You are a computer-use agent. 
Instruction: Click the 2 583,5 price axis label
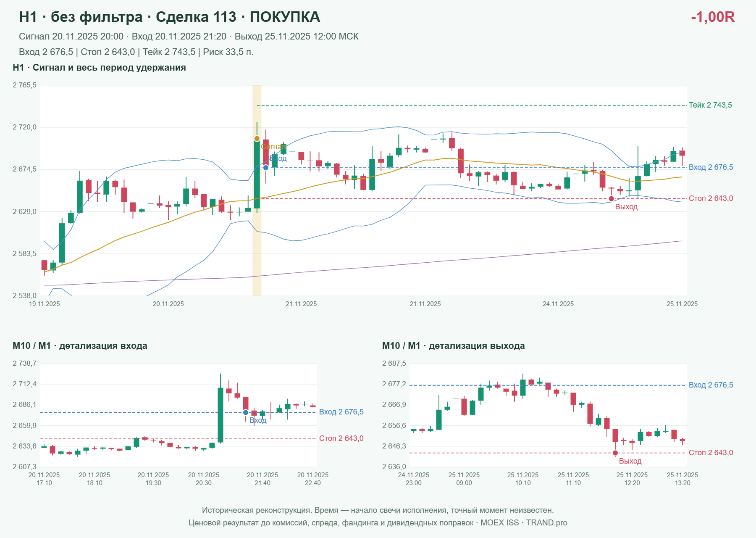(x=24, y=254)
